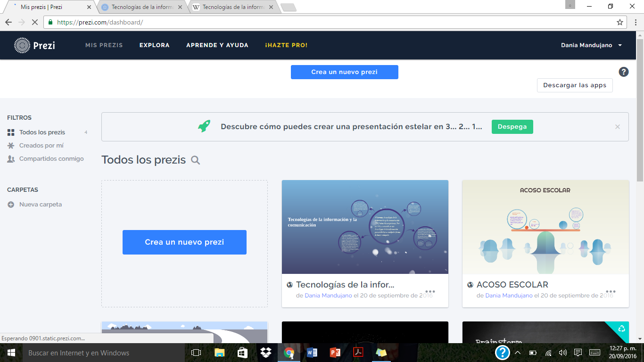Open Dropbox from taskbar
The height and width of the screenshot is (362, 644).
pyautogui.click(x=266, y=353)
